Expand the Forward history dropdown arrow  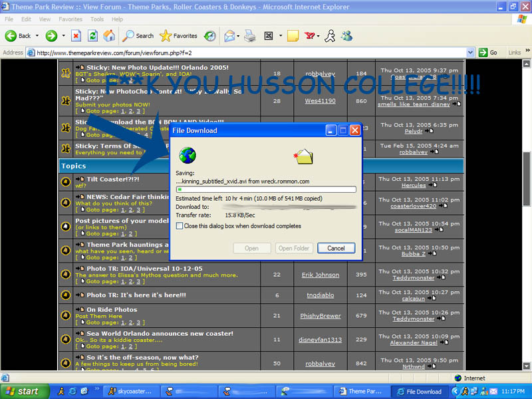click(63, 36)
